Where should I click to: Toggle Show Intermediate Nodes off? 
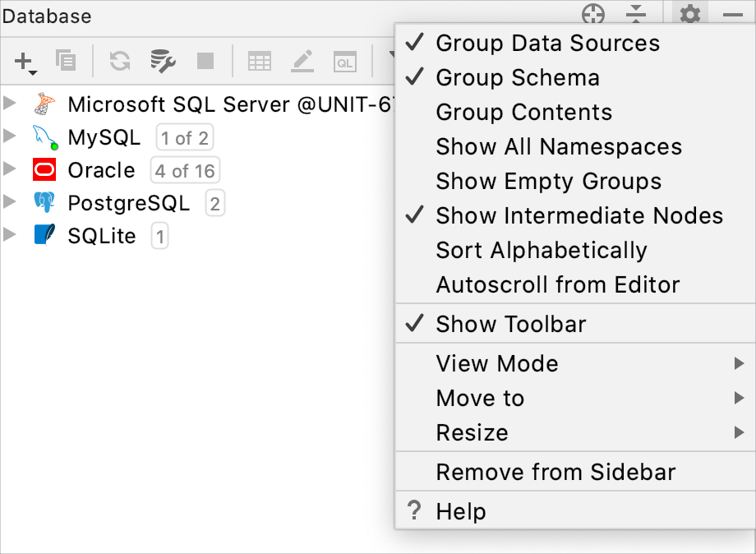tap(579, 215)
